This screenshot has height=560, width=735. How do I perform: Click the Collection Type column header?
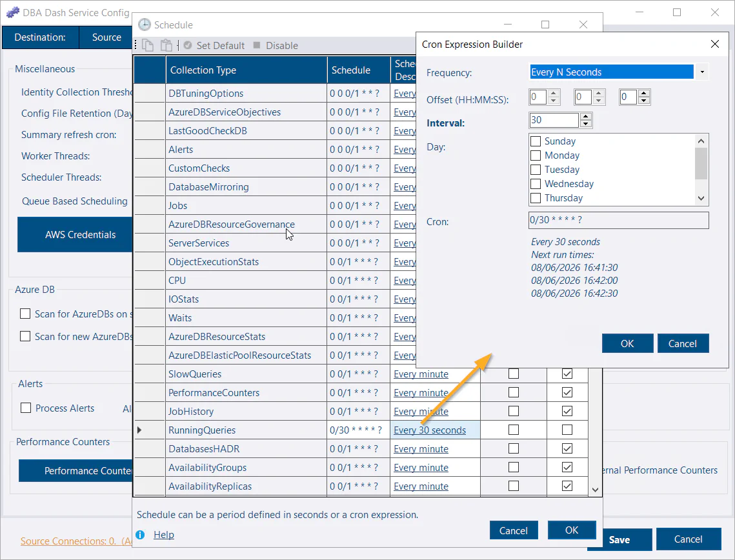tap(247, 70)
